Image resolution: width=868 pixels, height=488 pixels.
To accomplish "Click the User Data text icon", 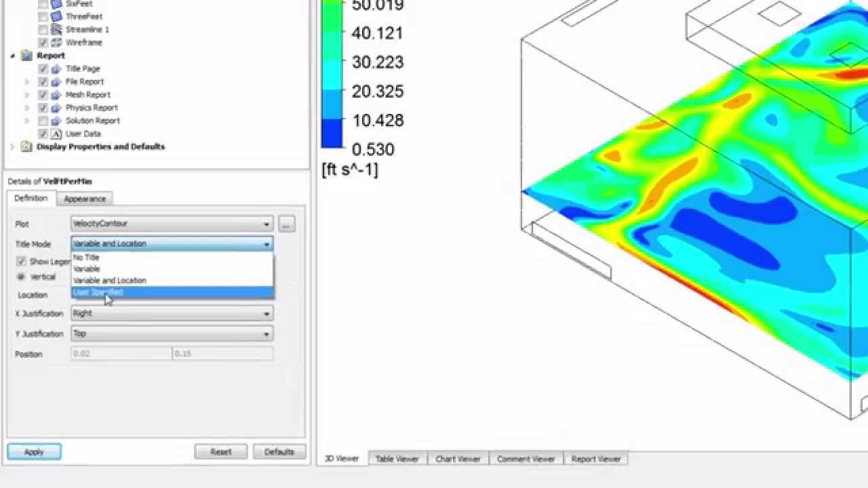I will 56,134.
